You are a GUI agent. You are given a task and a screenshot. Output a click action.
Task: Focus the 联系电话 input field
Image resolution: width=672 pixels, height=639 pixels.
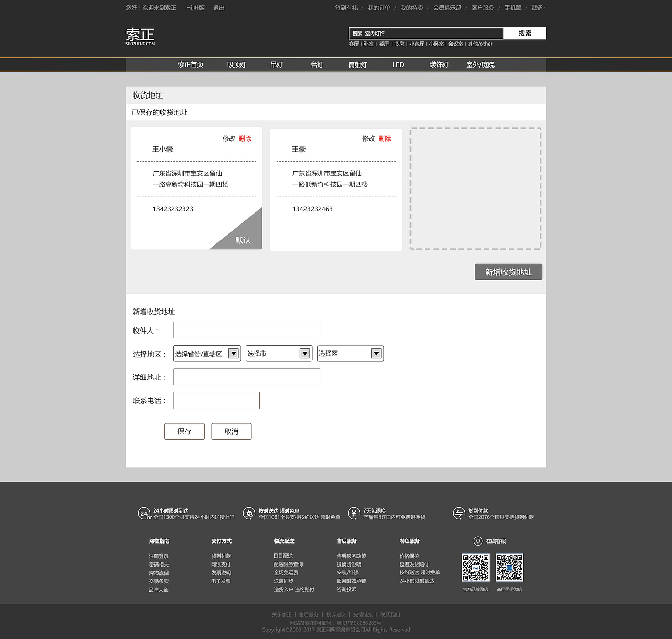(217, 400)
